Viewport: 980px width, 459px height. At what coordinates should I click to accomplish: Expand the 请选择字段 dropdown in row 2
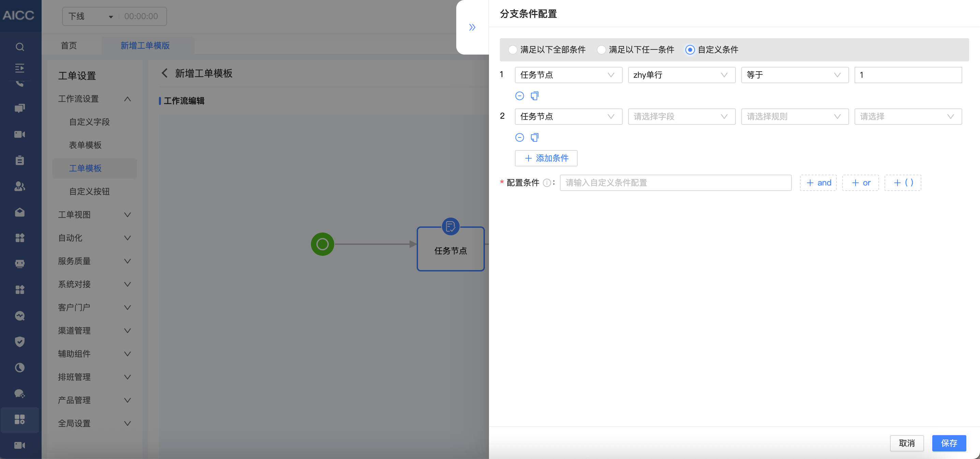[x=681, y=117]
